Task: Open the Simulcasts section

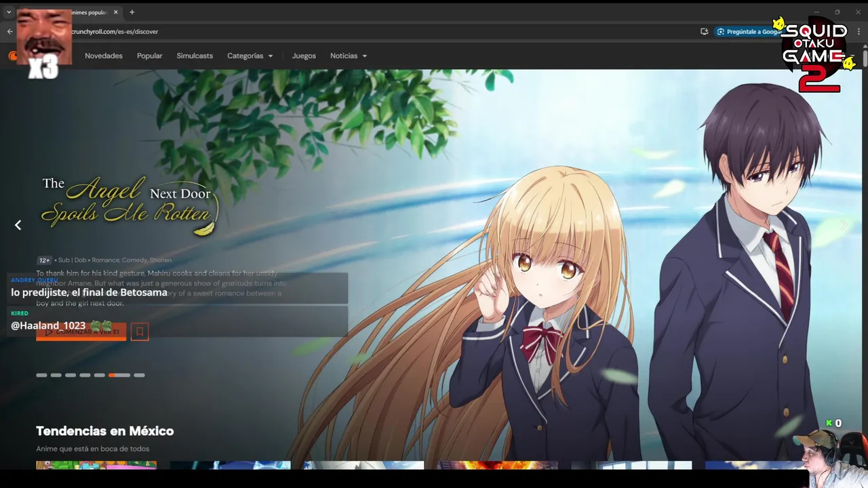Action: [x=195, y=56]
